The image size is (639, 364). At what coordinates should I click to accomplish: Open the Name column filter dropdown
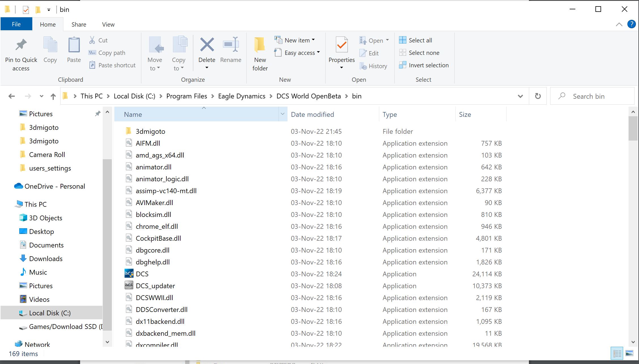[282, 114]
